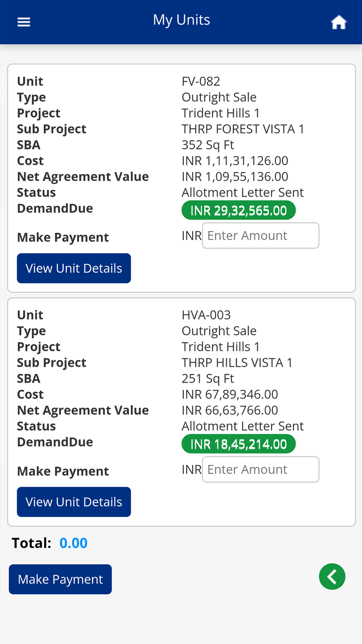
Task: Click the My Units header title
Action: pyautogui.click(x=181, y=20)
